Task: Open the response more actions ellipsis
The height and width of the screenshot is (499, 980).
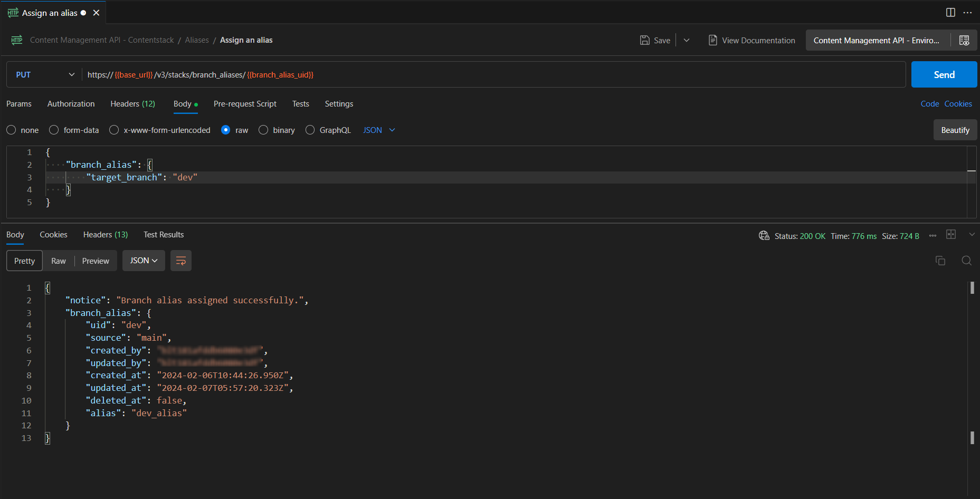Action: coord(933,236)
